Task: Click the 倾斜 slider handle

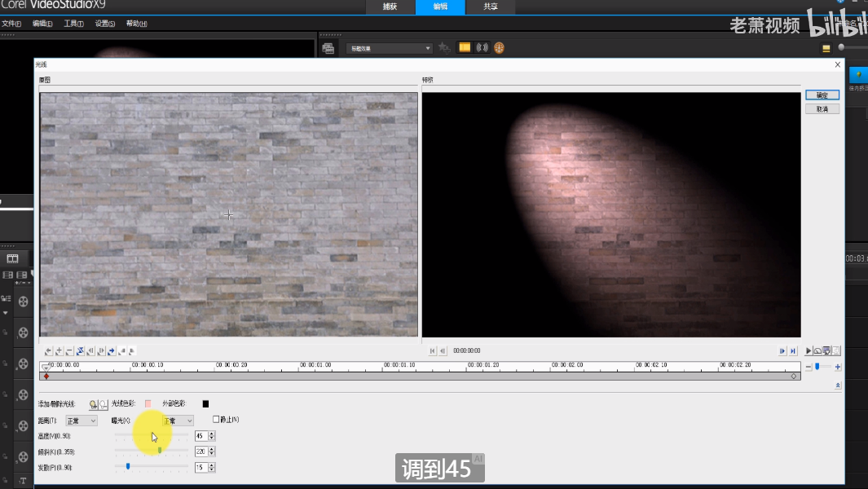Action: pyautogui.click(x=160, y=451)
